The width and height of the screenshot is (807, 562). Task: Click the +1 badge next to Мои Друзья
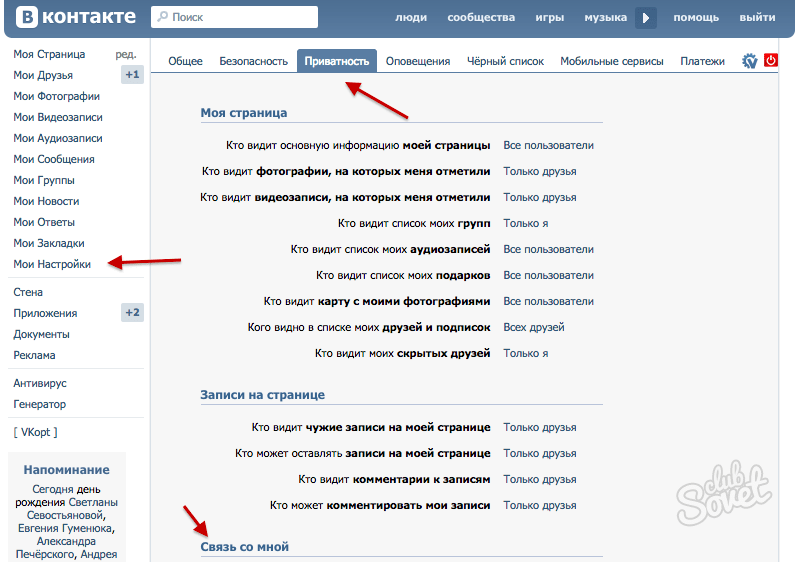coord(132,75)
